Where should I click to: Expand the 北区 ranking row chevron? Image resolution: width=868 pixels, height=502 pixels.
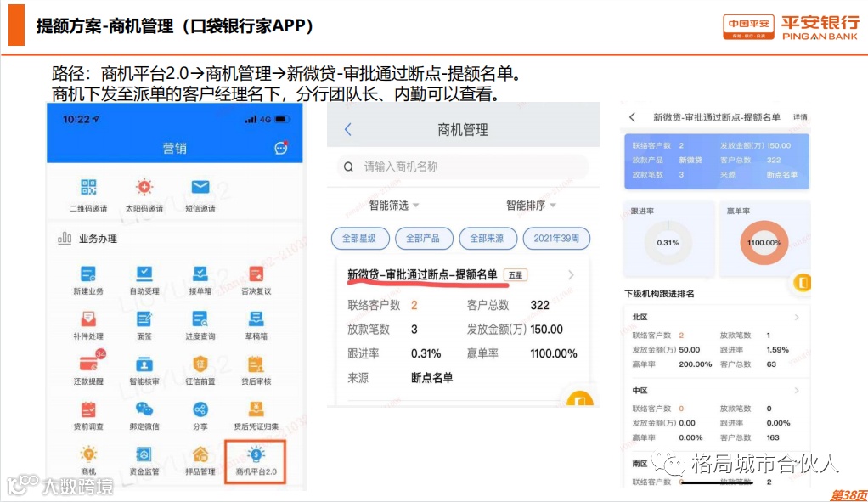[x=797, y=317]
